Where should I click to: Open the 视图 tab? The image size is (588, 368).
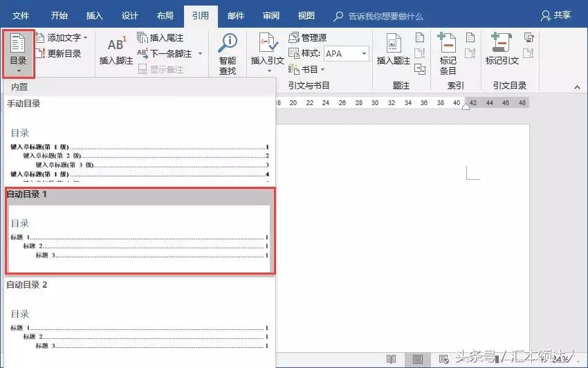[x=306, y=16]
